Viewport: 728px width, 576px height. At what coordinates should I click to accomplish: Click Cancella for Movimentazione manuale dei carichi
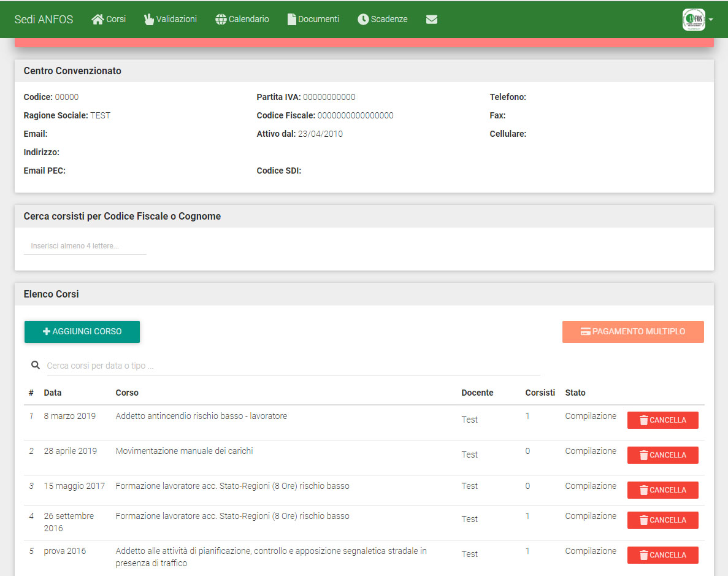pos(662,455)
